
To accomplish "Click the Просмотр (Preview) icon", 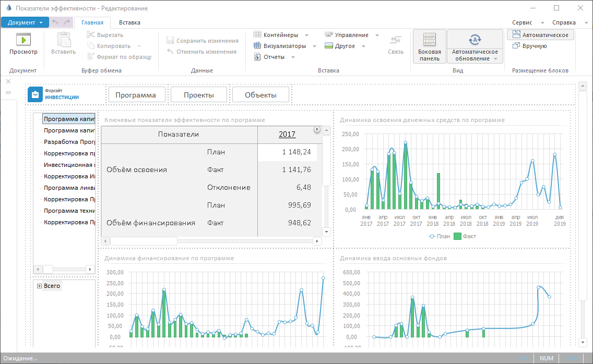I will pos(23,40).
